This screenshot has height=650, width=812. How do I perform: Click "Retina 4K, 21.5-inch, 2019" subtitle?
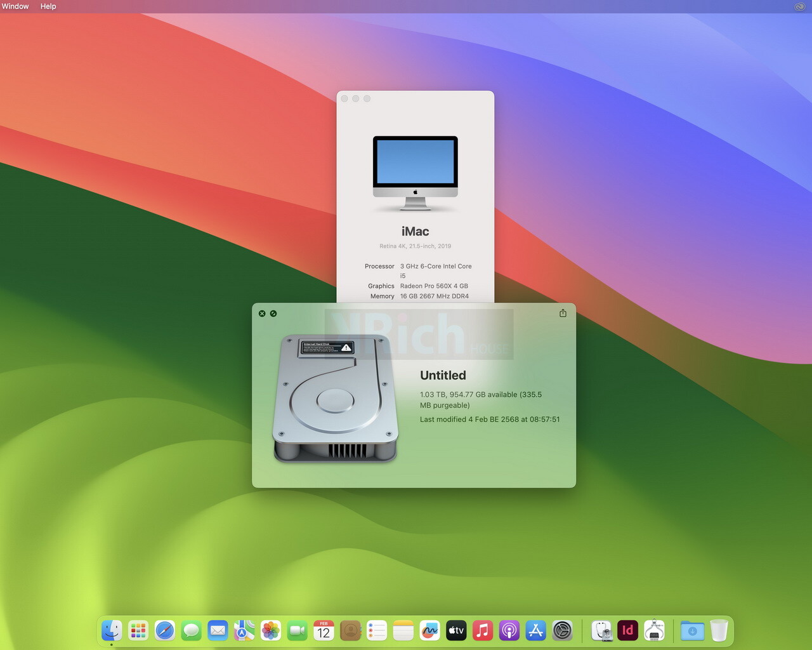[x=416, y=246]
